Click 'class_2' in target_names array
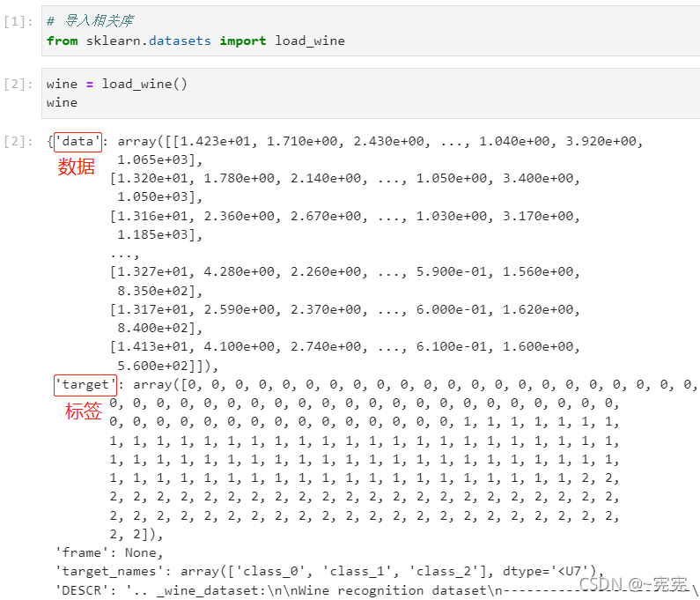700x600 pixels. (442, 572)
